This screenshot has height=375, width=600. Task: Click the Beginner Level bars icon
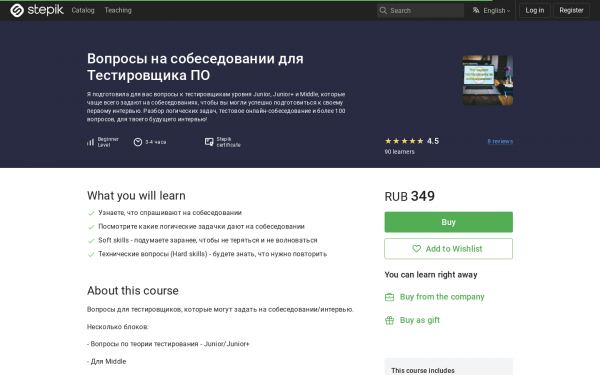point(90,142)
